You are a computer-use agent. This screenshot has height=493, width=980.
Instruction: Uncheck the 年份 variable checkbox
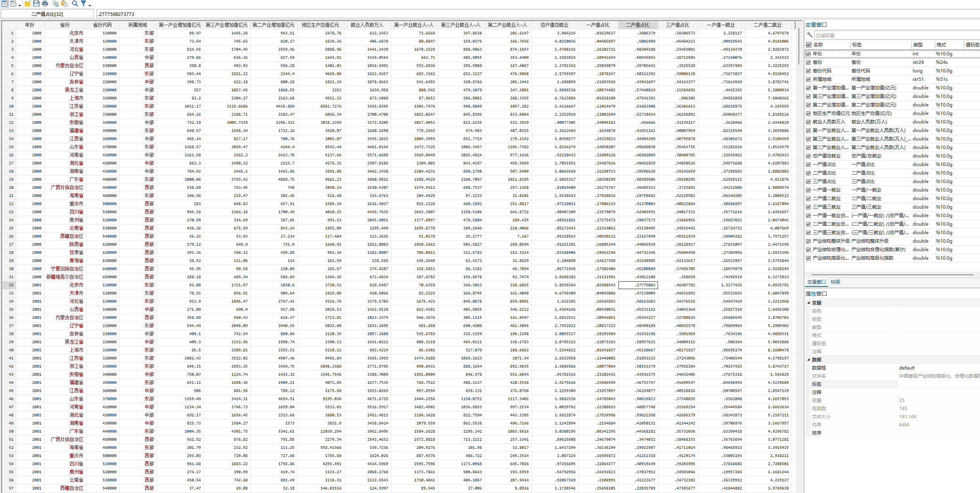click(x=809, y=54)
